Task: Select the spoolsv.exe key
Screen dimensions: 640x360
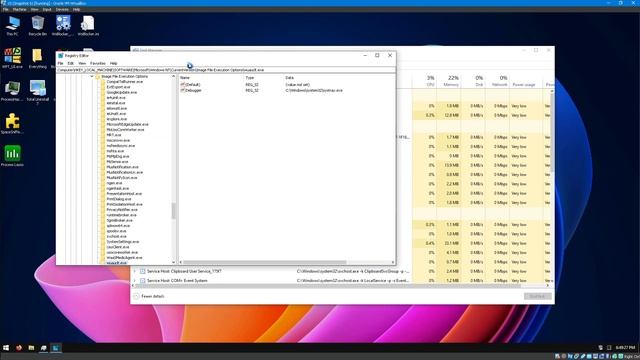Action: click(116, 231)
